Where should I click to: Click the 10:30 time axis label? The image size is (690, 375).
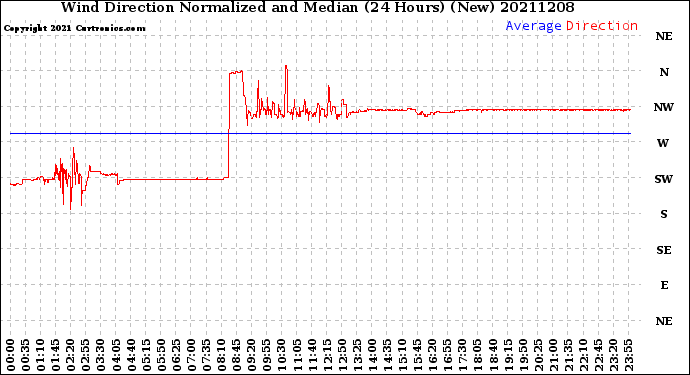point(282,355)
